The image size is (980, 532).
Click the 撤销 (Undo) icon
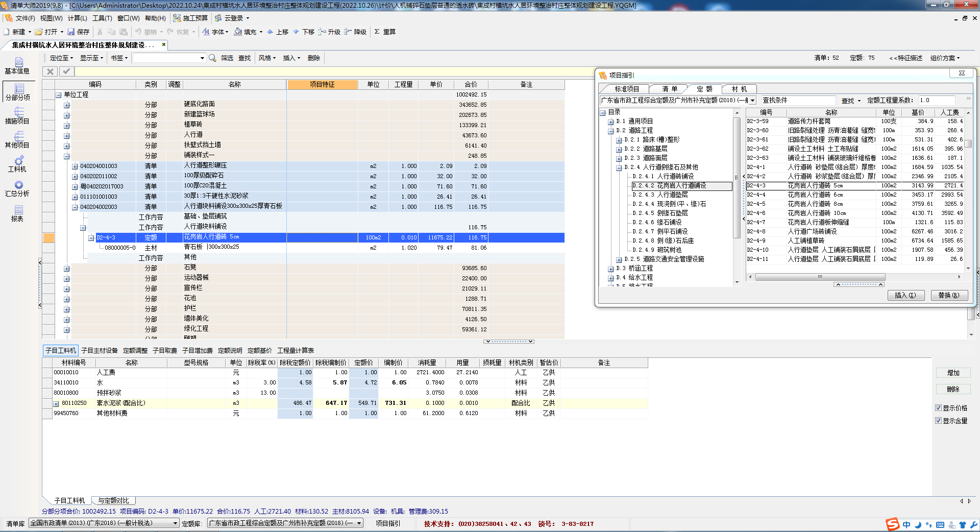pyautogui.click(x=138, y=32)
